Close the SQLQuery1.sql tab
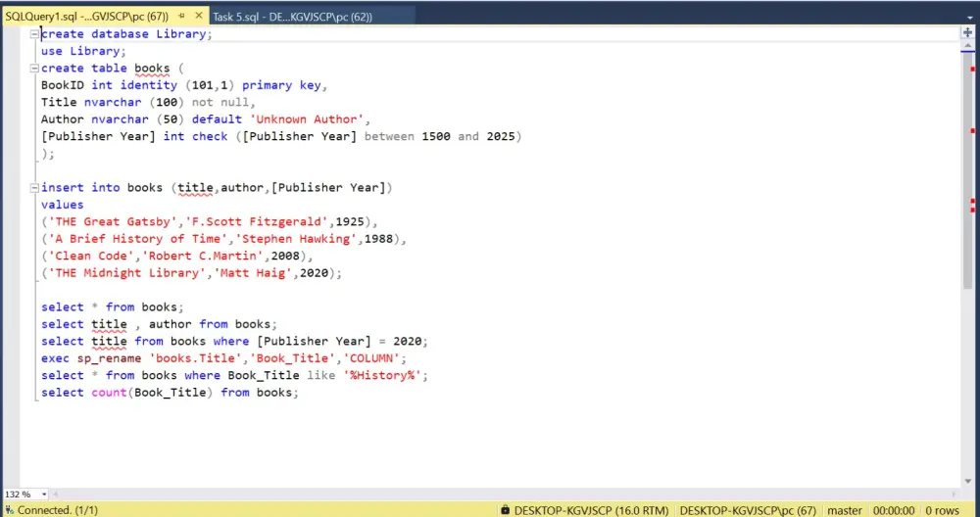980x517 pixels. tap(199, 17)
